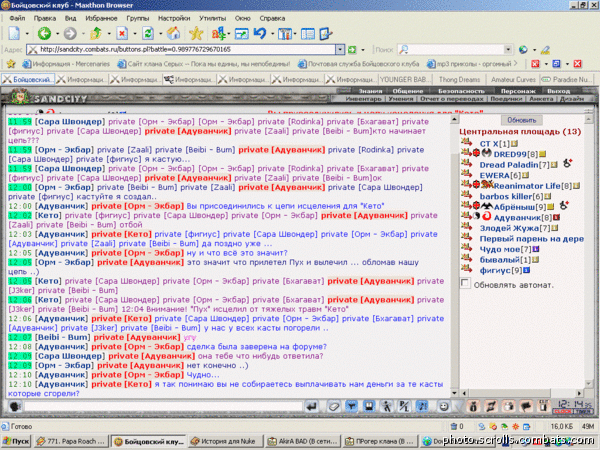Click the green Go button beside address bar
The height and width of the screenshot is (450, 600).
352,49
